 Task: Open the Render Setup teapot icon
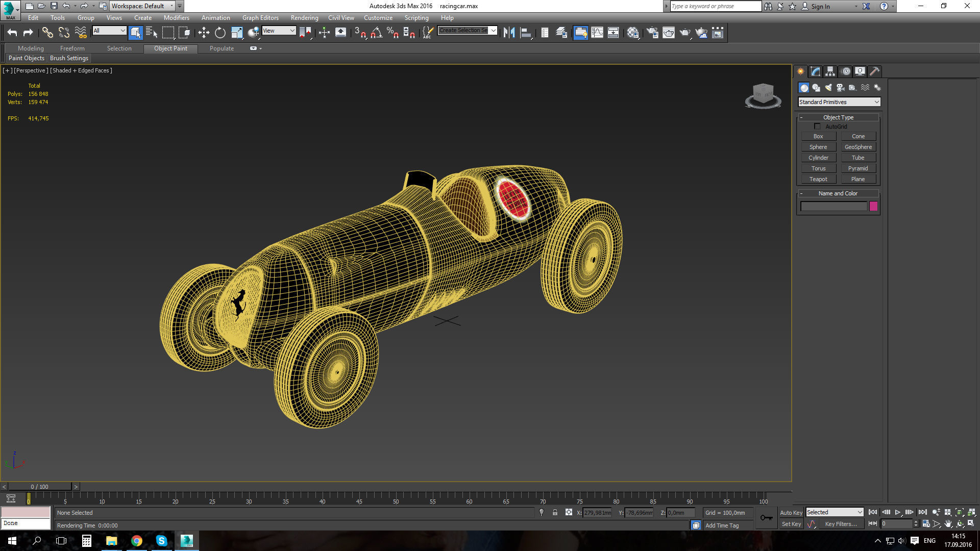point(652,33)
